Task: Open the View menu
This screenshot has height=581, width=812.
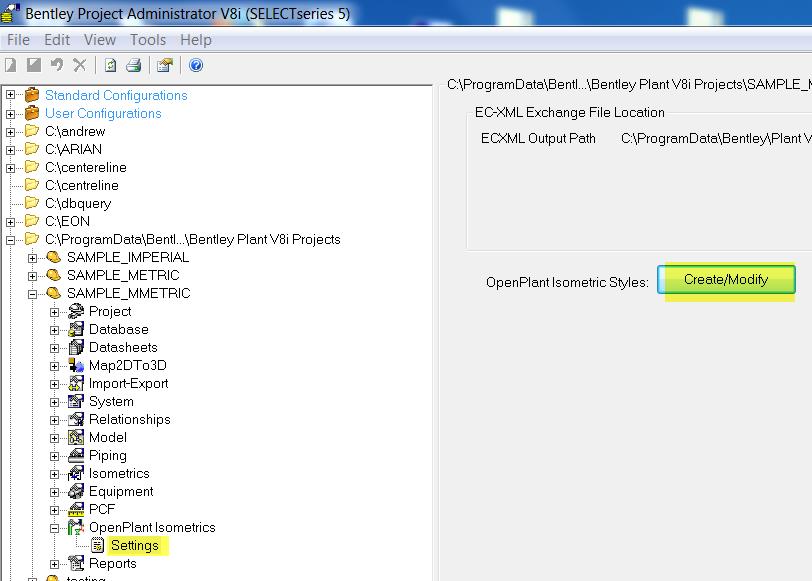Action: 100,40
